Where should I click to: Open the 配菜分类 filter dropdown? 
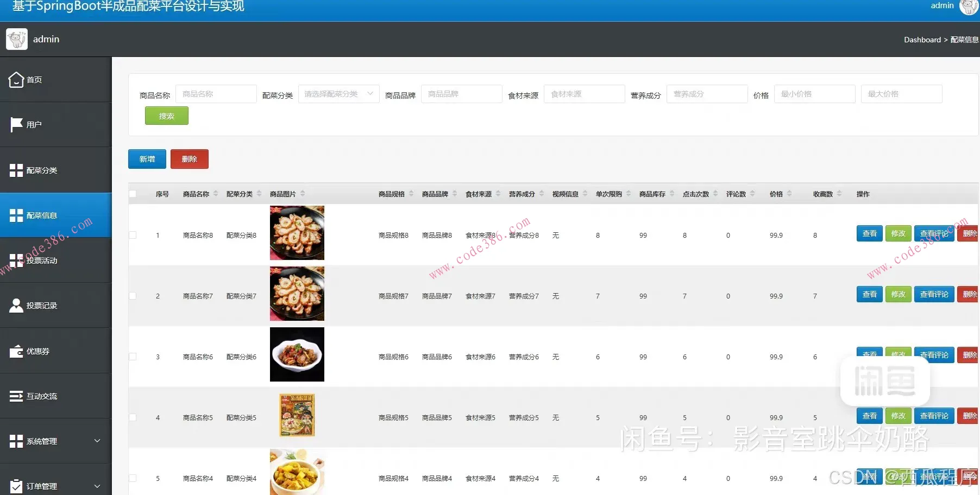pyautogui.click(x=339, y=94)
